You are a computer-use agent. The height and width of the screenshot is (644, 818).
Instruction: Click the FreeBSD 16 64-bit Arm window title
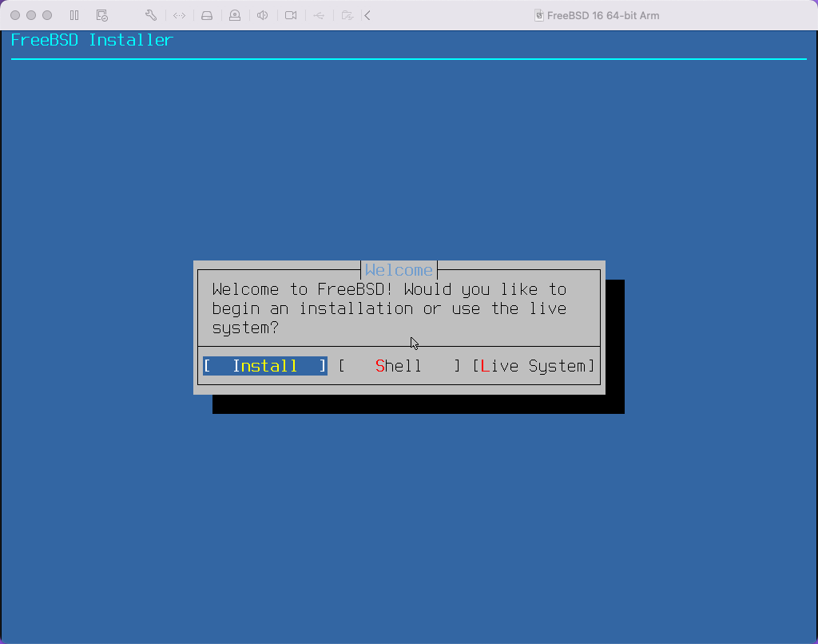coord(603,16)
